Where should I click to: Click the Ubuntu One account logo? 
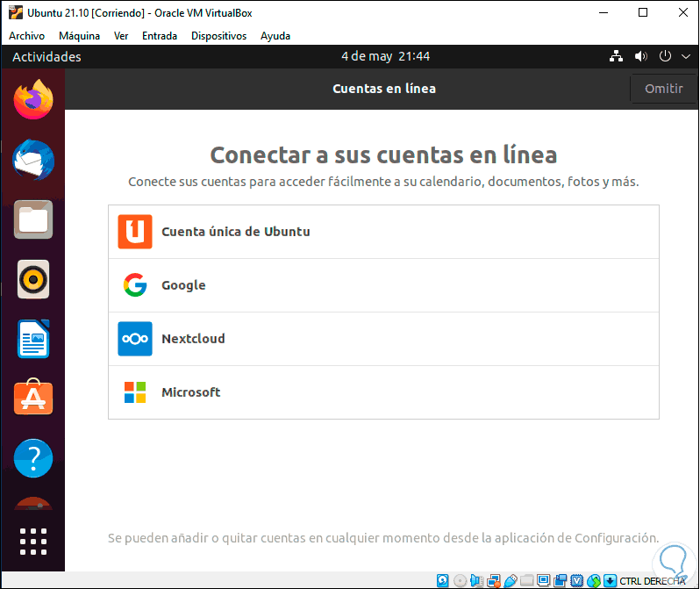pos(135,232)
